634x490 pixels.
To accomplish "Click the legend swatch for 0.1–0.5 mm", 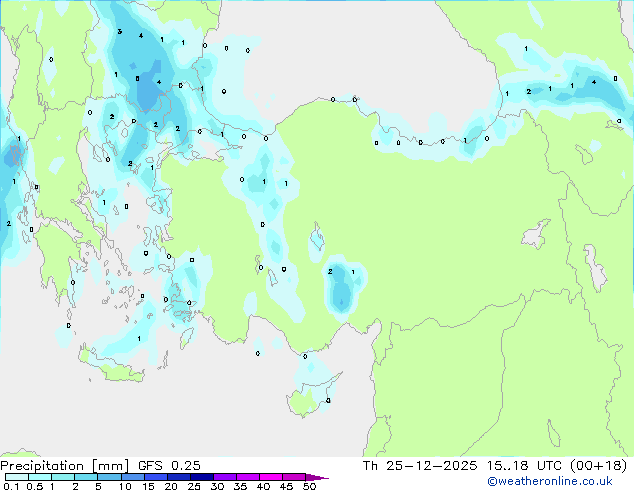I will [17, 477].
